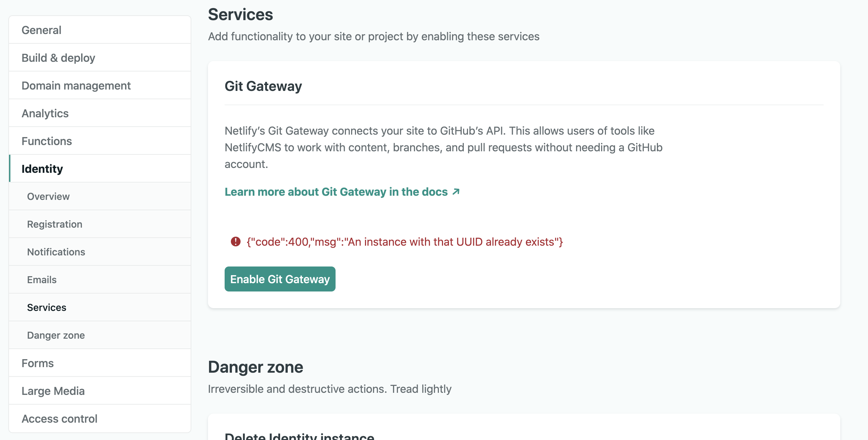Select Analytics in the sidebar
This screenshot has width=868, height=440.
point(100,113)
